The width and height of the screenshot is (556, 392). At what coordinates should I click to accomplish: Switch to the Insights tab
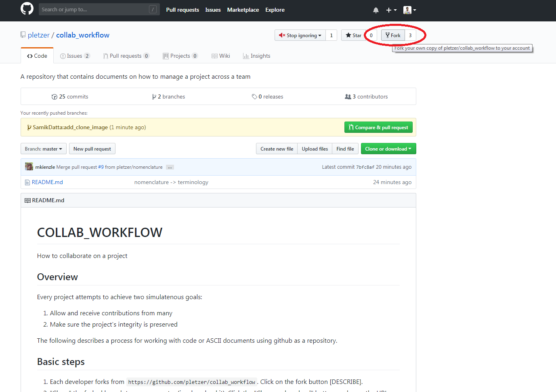click(257, 56)
